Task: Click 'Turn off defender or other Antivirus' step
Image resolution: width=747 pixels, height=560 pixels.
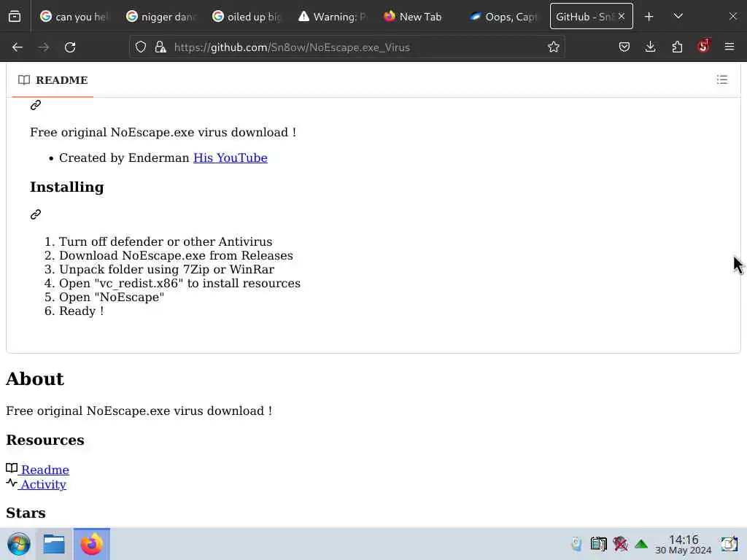Action: [x=166, y=241]
